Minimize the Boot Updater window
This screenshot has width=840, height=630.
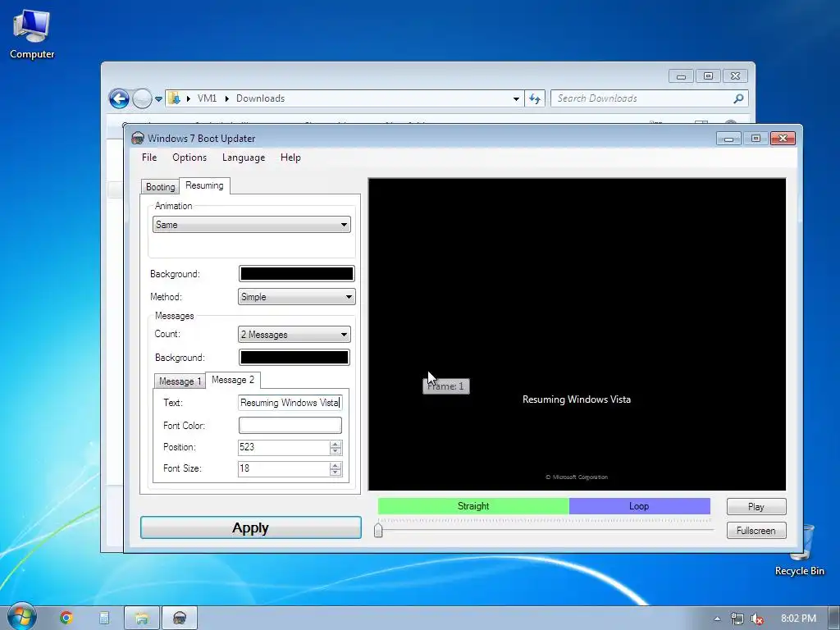click(x=728, y=139)
